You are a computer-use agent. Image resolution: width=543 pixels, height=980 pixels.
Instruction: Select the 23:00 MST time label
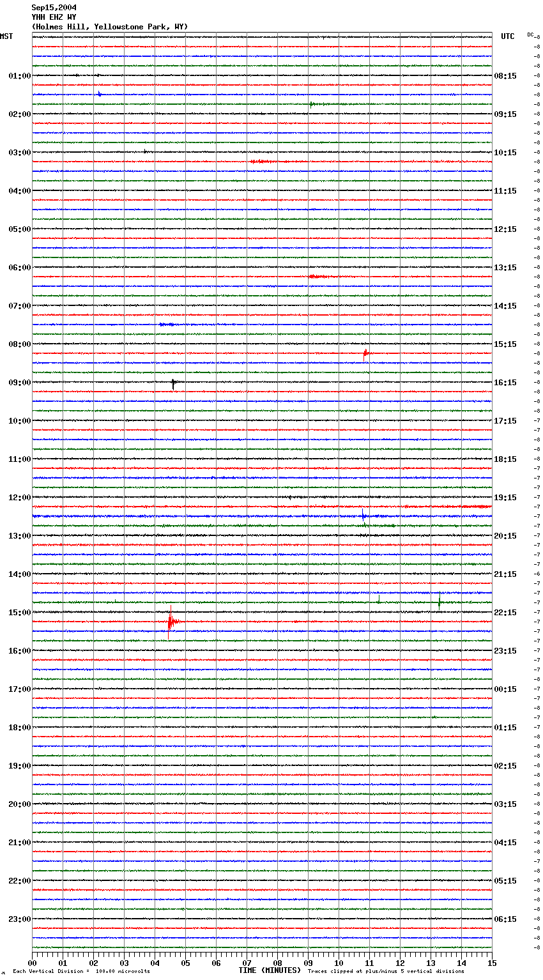coord(20,919)
